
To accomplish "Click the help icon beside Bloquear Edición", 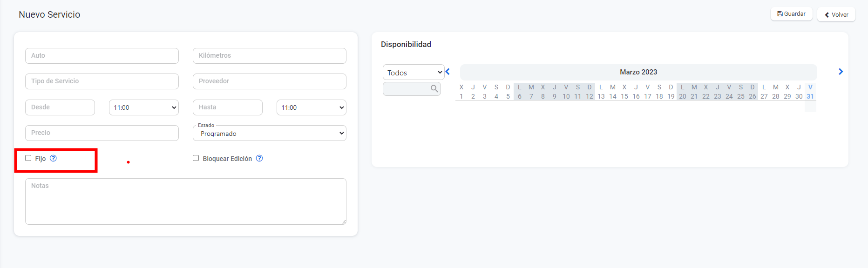I will tap(259, 158).
